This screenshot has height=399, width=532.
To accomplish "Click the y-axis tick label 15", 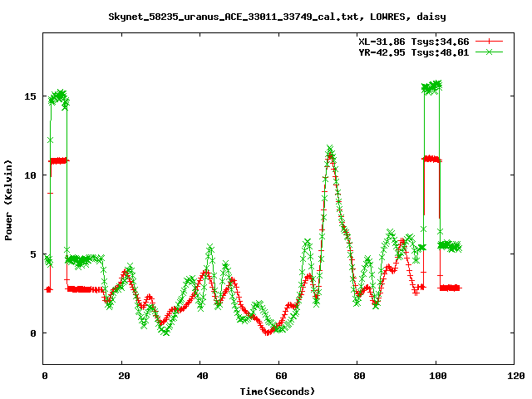I will [30, 96].
